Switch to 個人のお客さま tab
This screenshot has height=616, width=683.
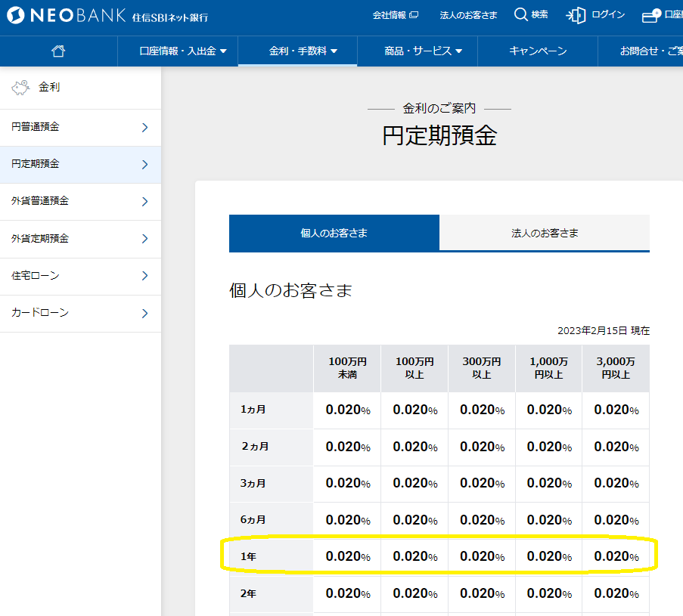334,233
